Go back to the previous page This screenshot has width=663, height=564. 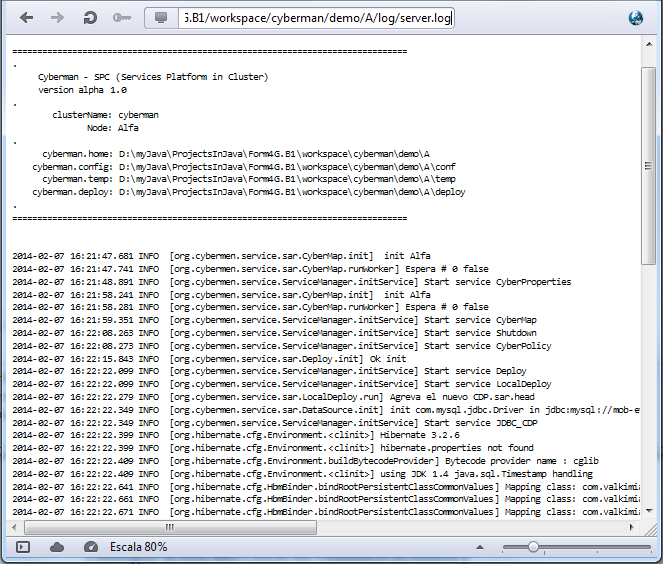[x=27, y=18]
